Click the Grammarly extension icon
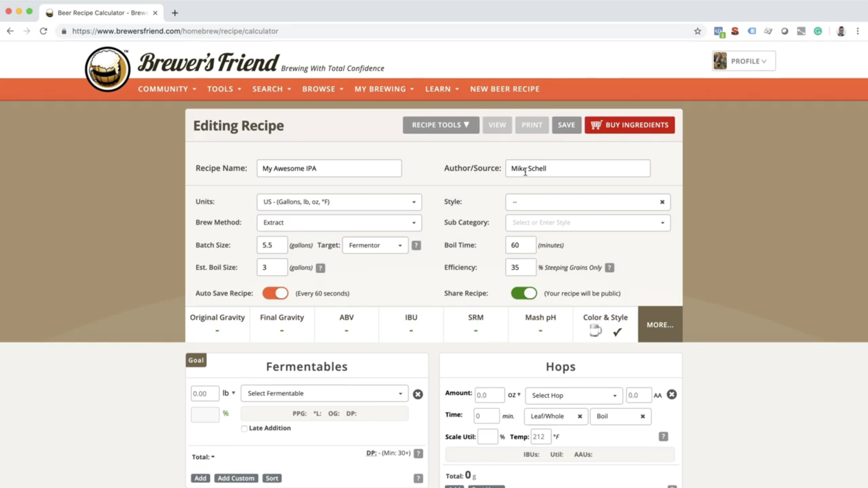Viewport: 868px width, 488px height. 818,31
